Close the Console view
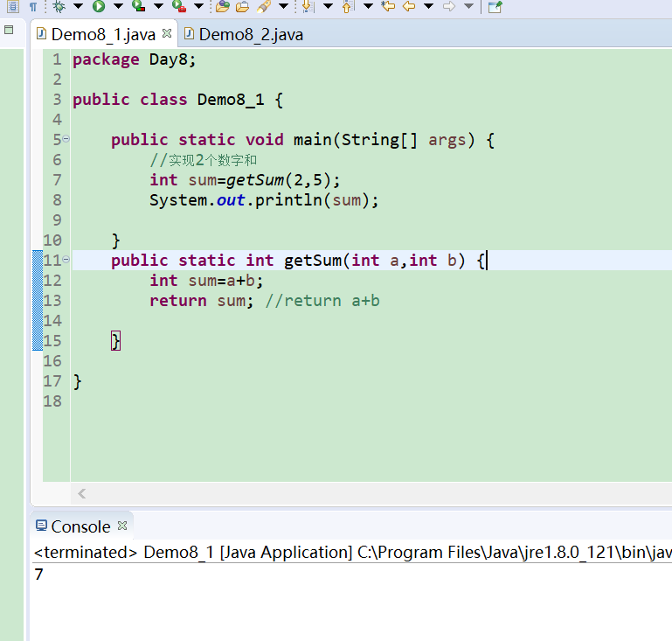Viewport: 672px width, 641px height. [122, 526]
